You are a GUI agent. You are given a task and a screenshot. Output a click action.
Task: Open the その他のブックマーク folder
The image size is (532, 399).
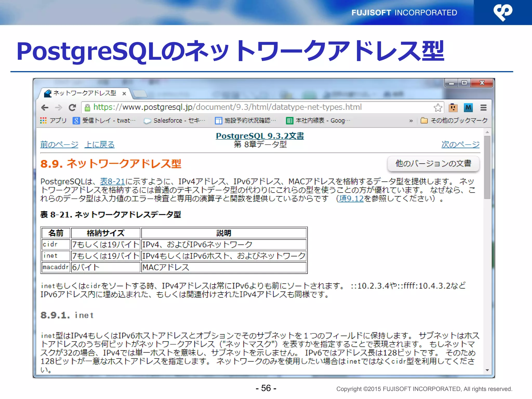pos(454,121)
